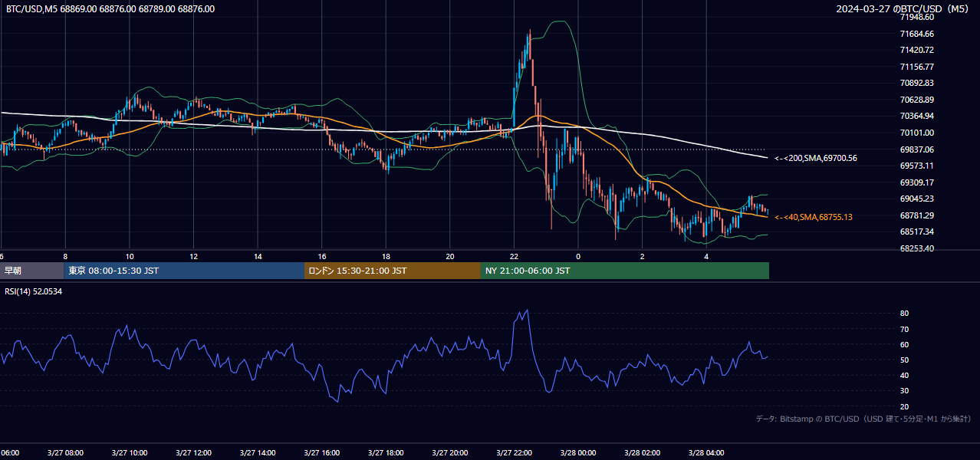Select the 69837.06 price axis value
The width and height of the screenshot is (980, 460).
coord(917,149)
